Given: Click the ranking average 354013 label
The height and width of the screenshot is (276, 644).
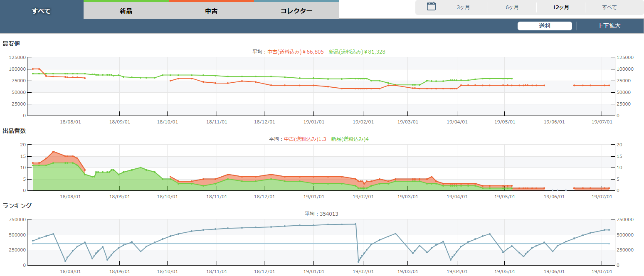Looking at the screenshot, I should click(321, 214).
